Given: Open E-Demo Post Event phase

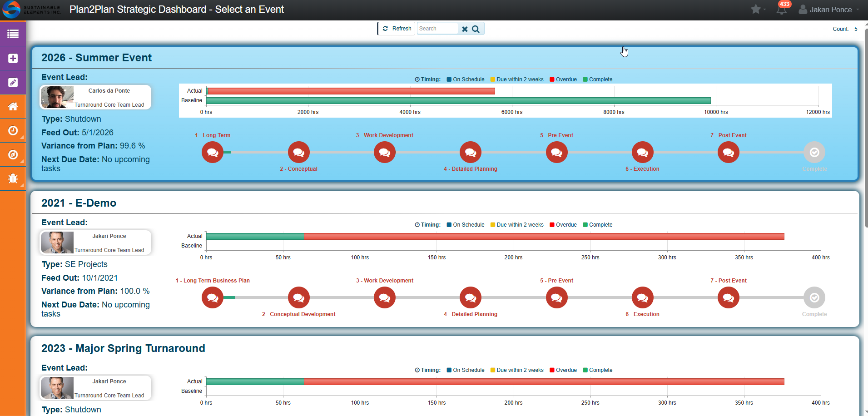Looking at the screenshot, I should [x=729, y=297].
